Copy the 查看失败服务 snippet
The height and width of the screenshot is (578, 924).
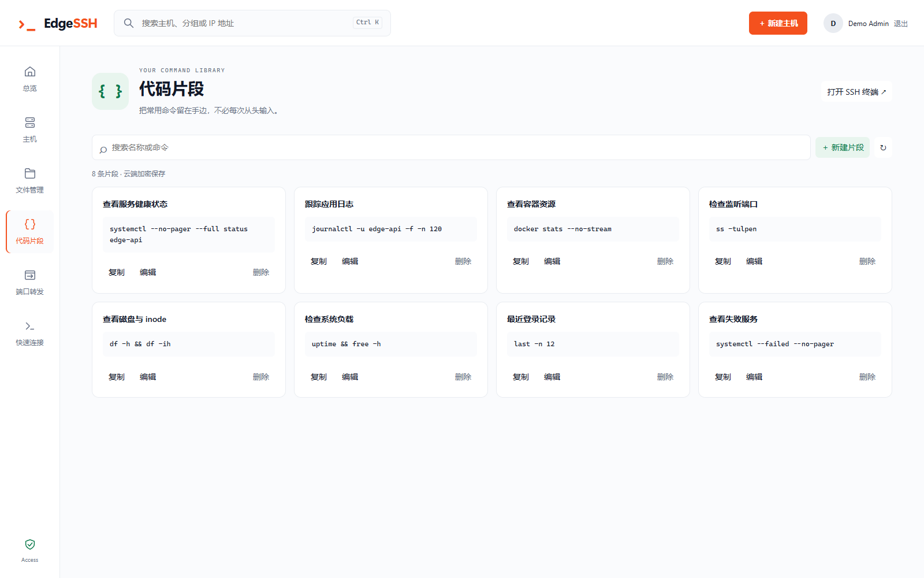723,377
